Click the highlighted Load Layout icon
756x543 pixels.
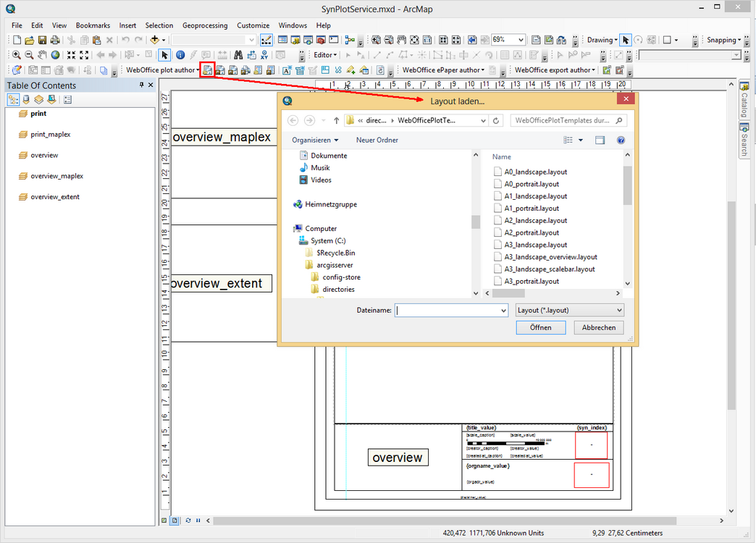click(x=207, y=70)
